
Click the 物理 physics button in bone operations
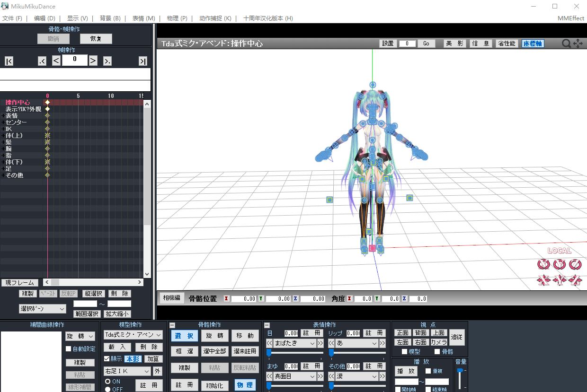tap(245, 385)
